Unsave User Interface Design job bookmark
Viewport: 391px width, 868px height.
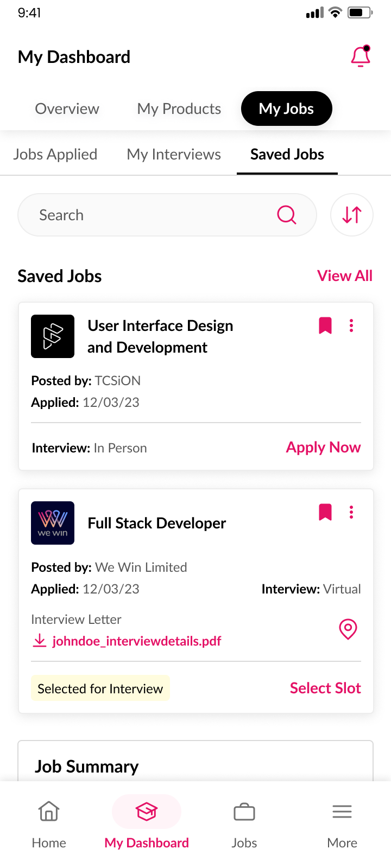pos(325,325)
